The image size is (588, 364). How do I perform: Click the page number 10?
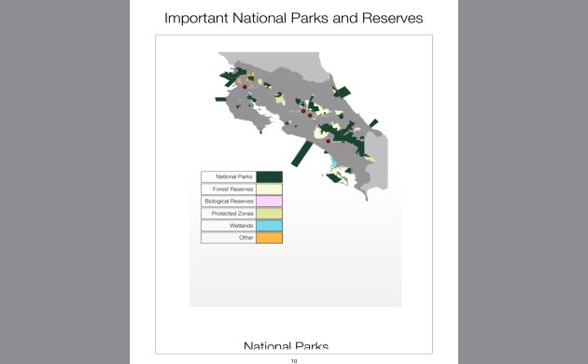[x=294, y=361]
